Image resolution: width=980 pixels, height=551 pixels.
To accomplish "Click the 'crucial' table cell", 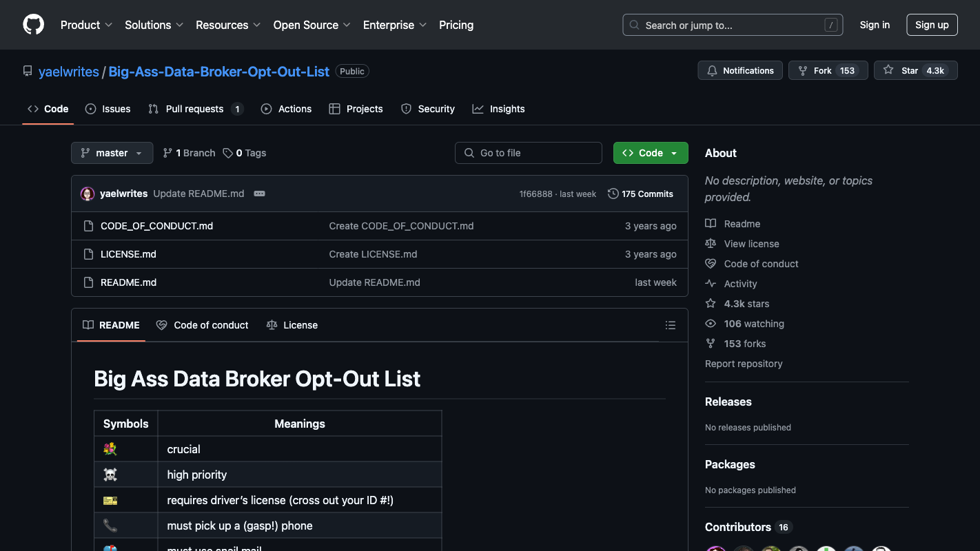I will pos(300,449).
